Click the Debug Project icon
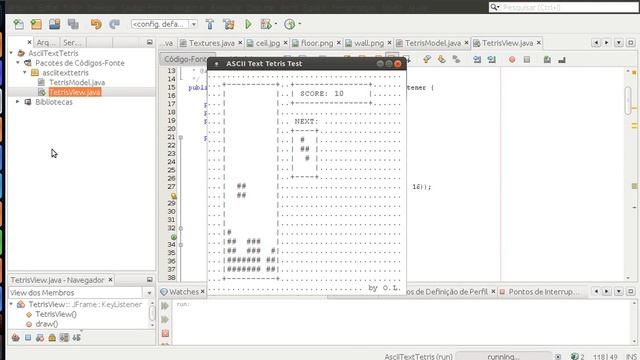The width and height of the screenshot is (640, 360). point(266,24)
